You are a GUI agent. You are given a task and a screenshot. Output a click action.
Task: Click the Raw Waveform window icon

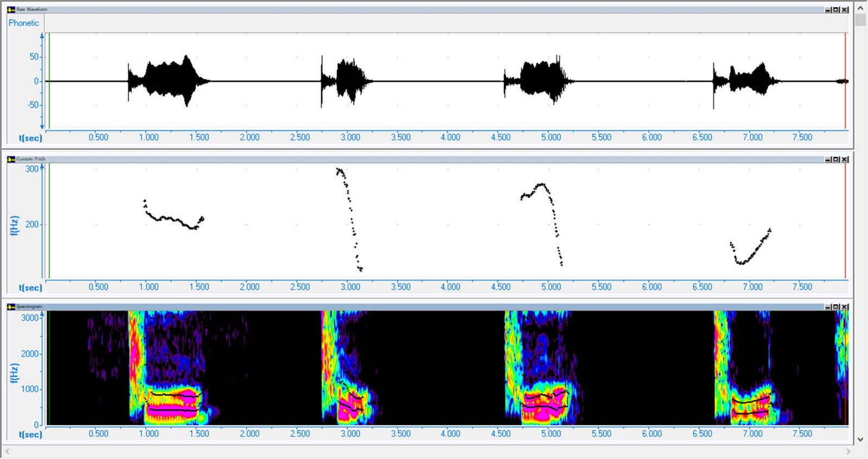click(x=11, y=9)
